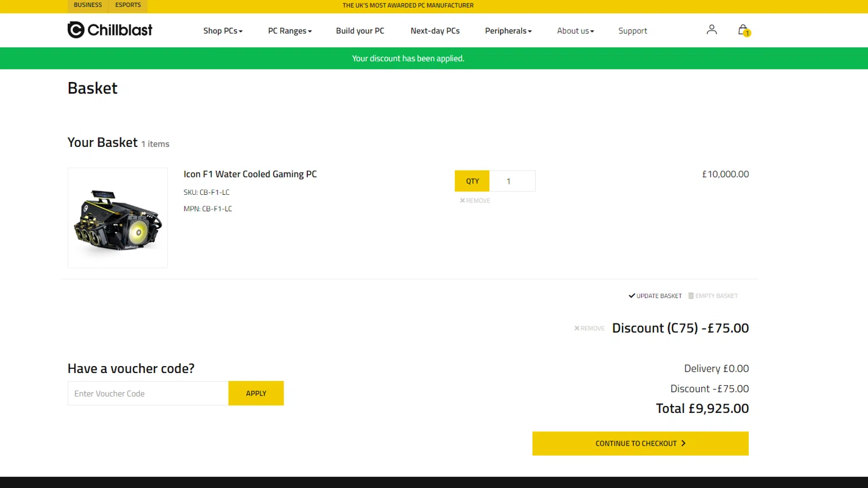
Task: Click the item price £10,000.00
Action: 725,174
